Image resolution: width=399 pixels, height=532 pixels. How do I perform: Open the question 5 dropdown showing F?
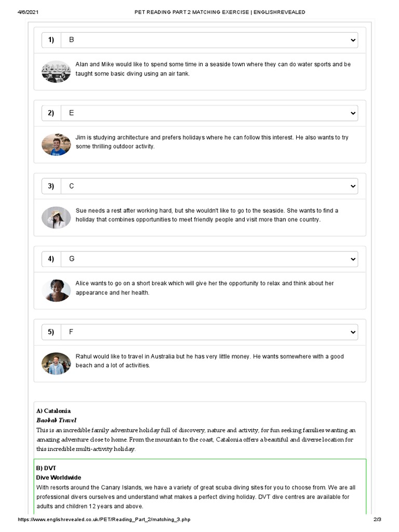[x=208, y=331]
